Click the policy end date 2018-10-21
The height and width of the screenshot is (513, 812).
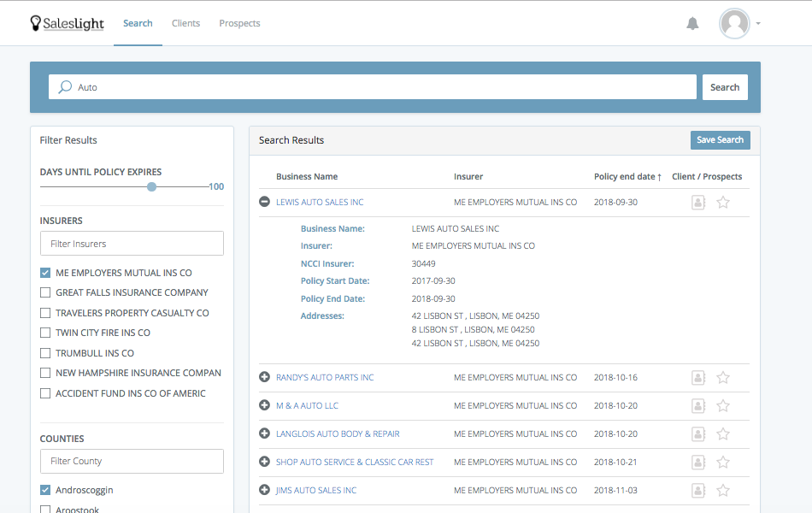615,463
